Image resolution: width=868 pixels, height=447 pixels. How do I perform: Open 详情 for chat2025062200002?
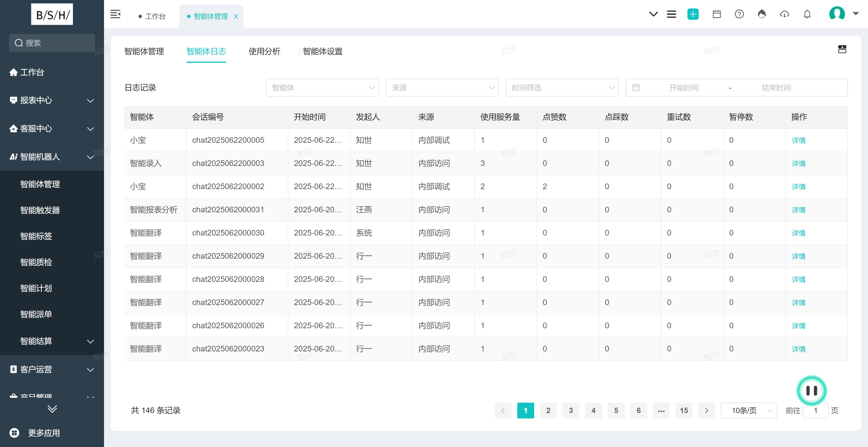coord(798,187)
